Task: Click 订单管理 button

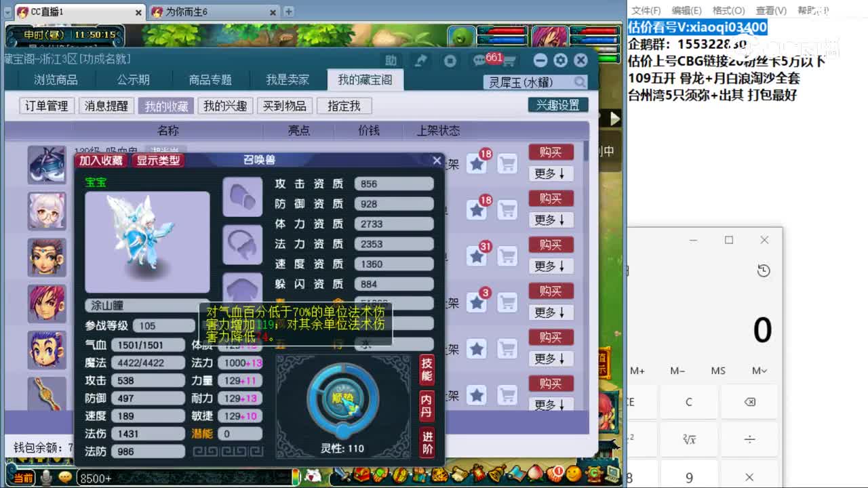Action: click(47, 106)
